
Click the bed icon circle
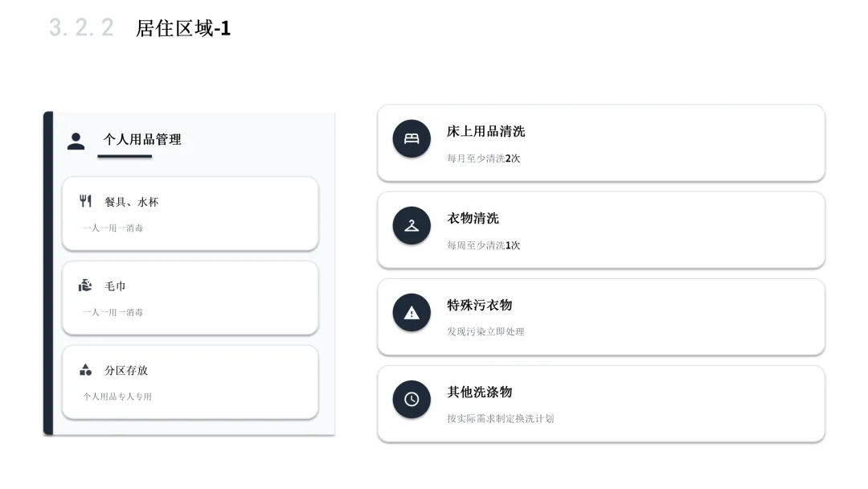click(x=411, y=138)
